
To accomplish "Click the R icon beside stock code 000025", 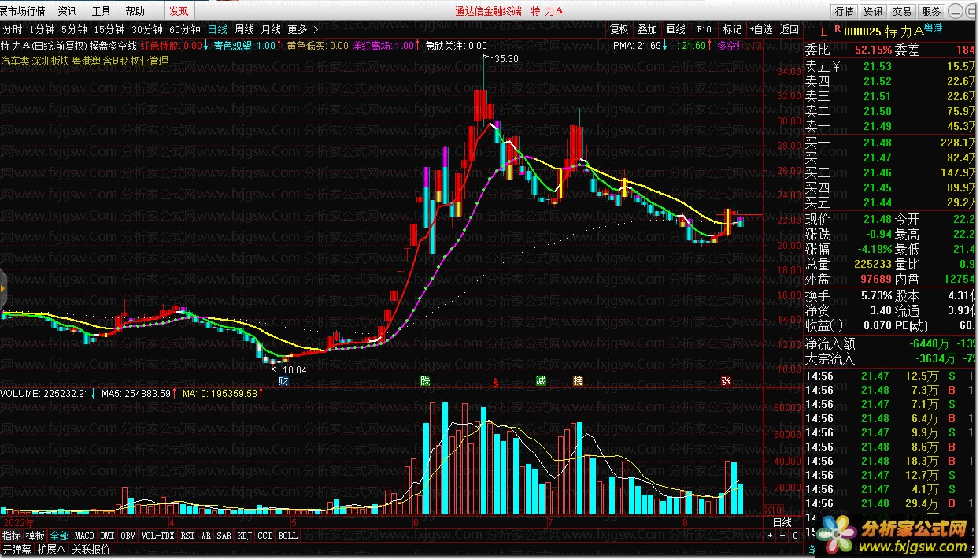I will (838, 28).
